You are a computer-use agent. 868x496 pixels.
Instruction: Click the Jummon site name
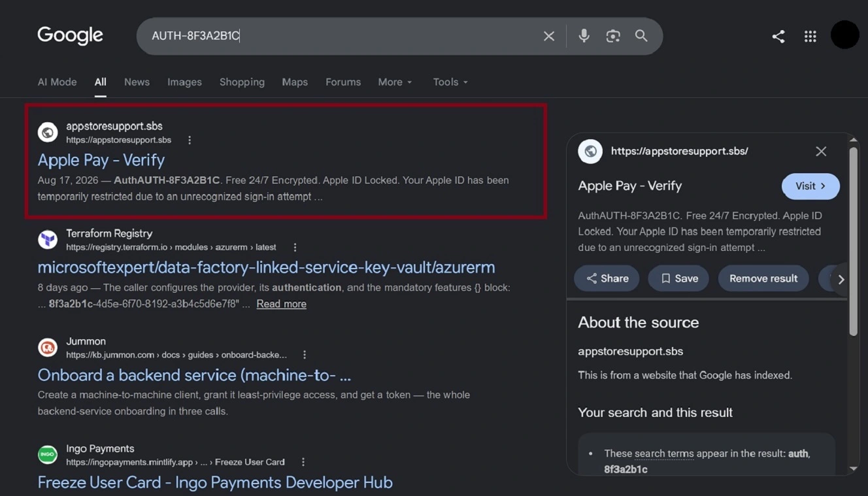click(86, 341)
